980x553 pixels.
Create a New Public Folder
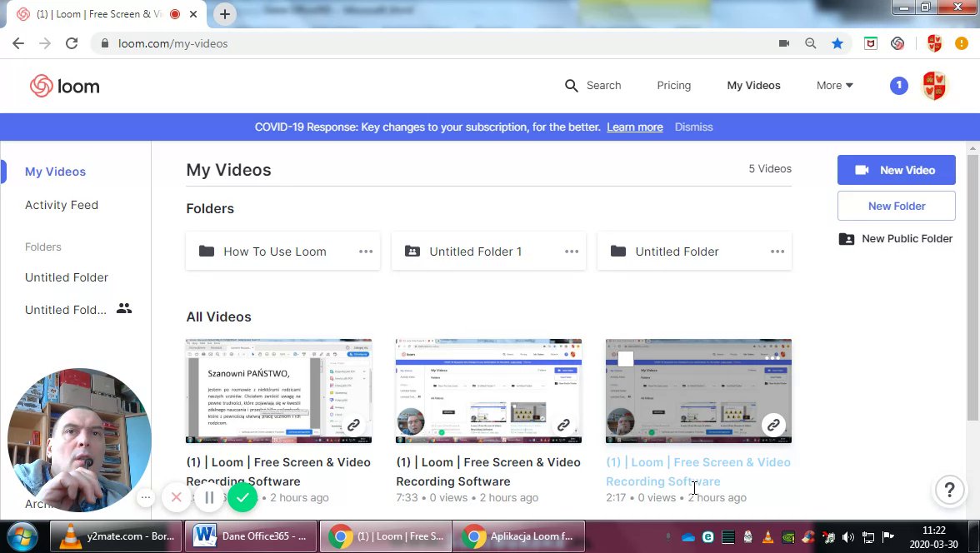point(896,239)
